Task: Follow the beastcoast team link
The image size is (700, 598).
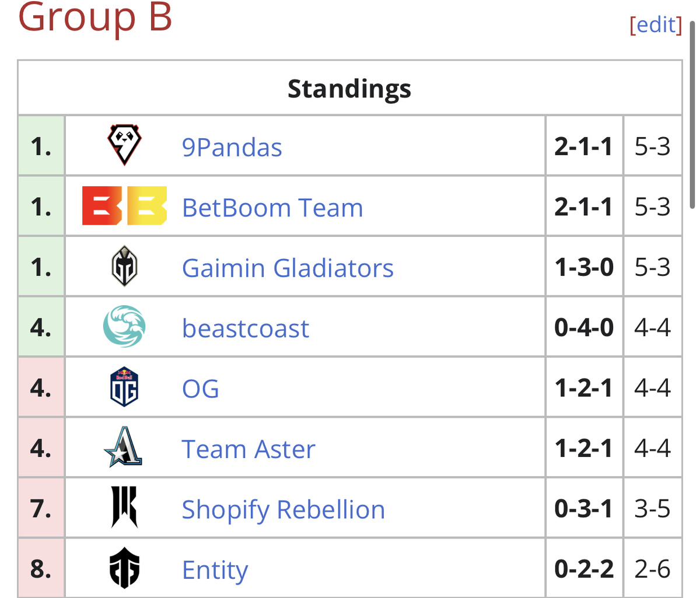Action: click(245, 328)
